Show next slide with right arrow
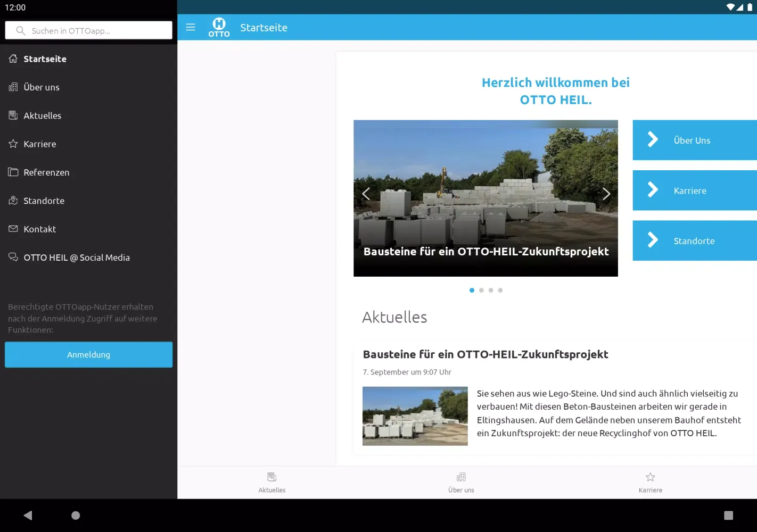This screenshot has width=757, height=532. point(606,194)
